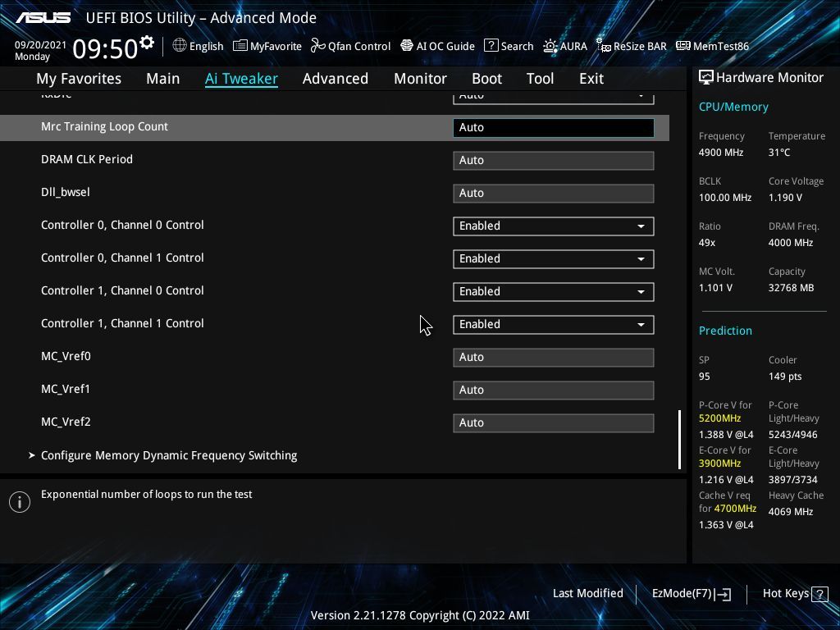Launch the MemTest86 icon
This screenshot has width=840, height=630.
pyautogui.click(x=683, y=46)
